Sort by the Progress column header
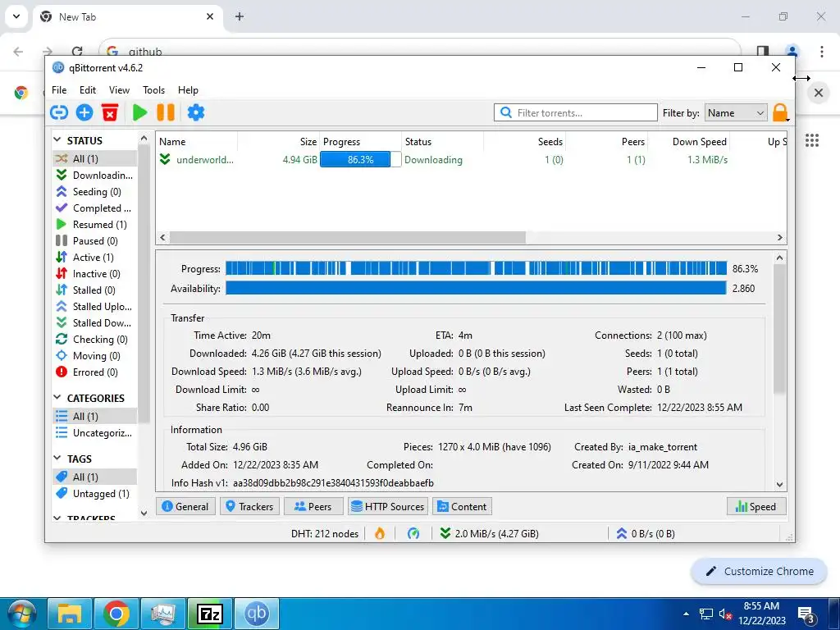Viewport: 840px width, 630px height. (361, 141)
